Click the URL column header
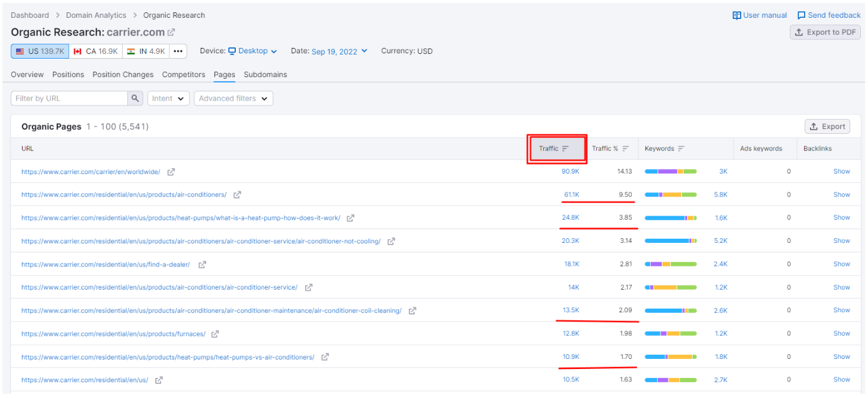 pyautogui.click(x=27, y=149)
